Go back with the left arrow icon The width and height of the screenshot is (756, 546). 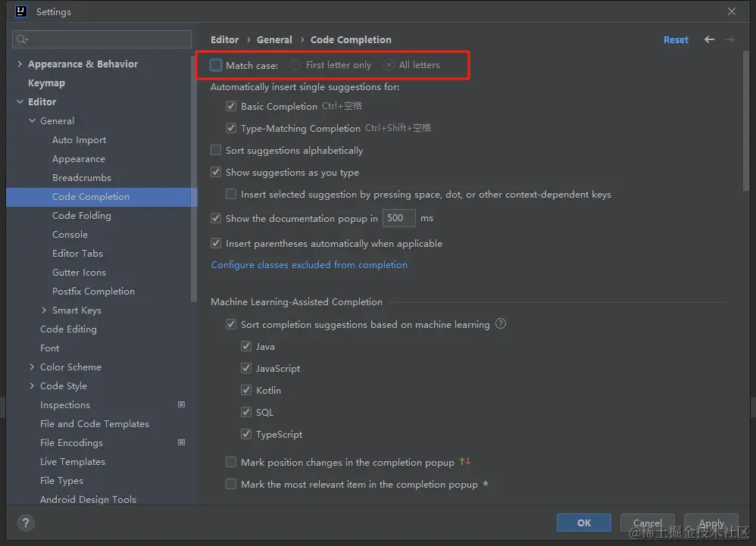pos(709,39)
